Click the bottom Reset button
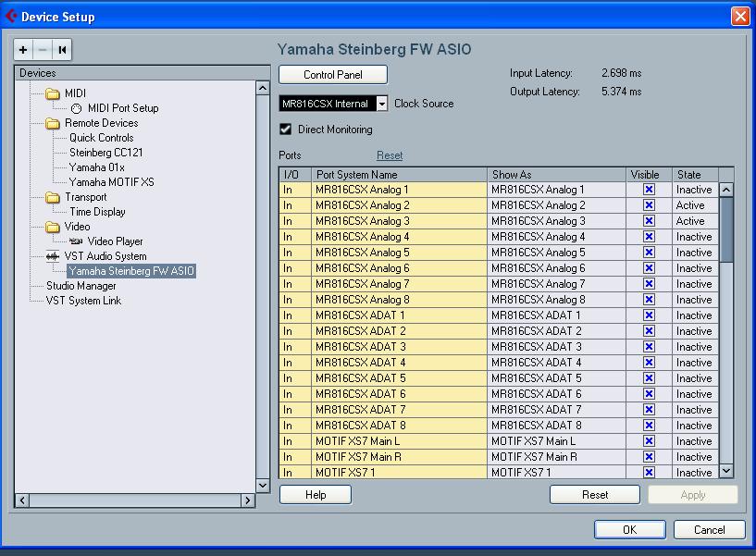756x556 pixels. (595, 495)
